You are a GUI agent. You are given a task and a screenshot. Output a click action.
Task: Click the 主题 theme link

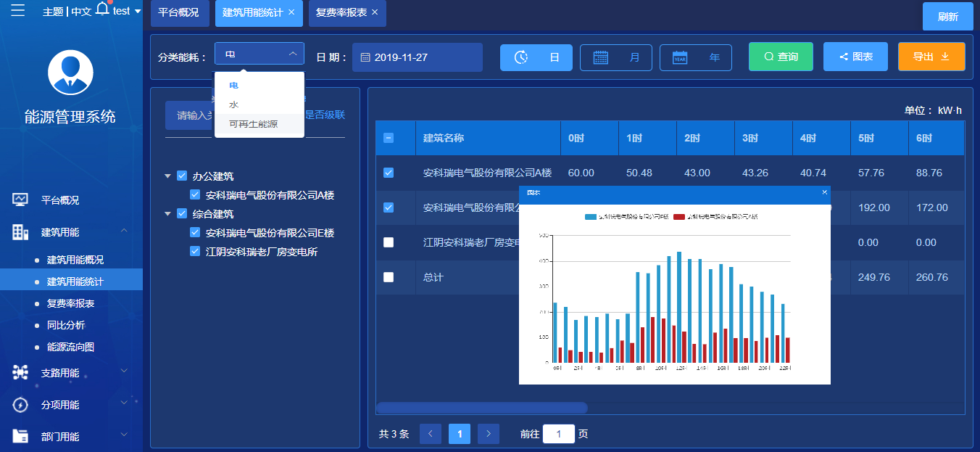[x=53, y=12]
